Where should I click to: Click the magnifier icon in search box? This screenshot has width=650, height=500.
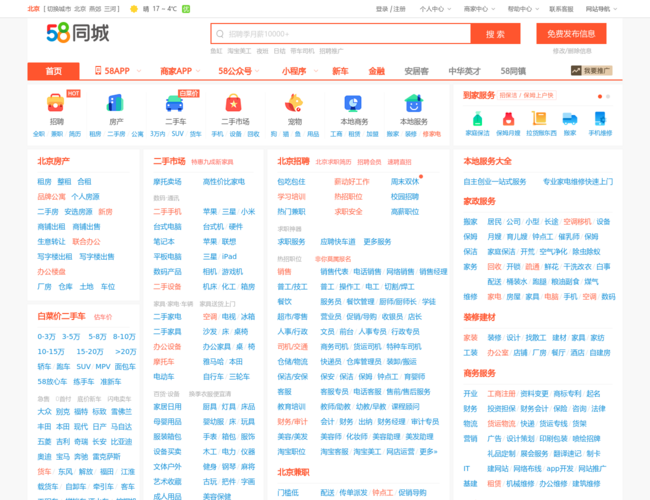(220, 34)
